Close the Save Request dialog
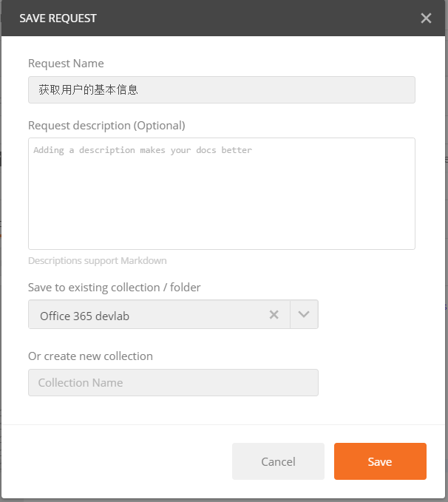Screen dimensions: 448x502 pos(426,18)
